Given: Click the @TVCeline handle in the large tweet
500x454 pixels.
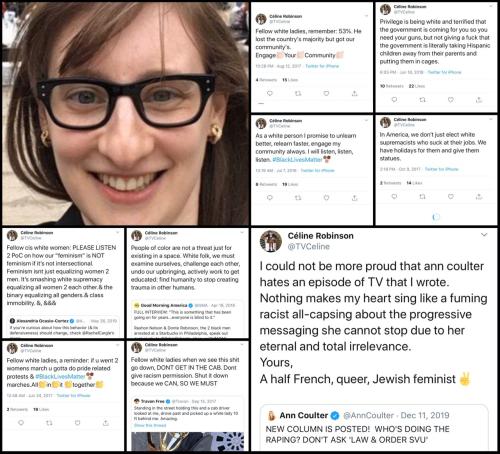Looking at the screenshot, I should click(x=309, y=247).
